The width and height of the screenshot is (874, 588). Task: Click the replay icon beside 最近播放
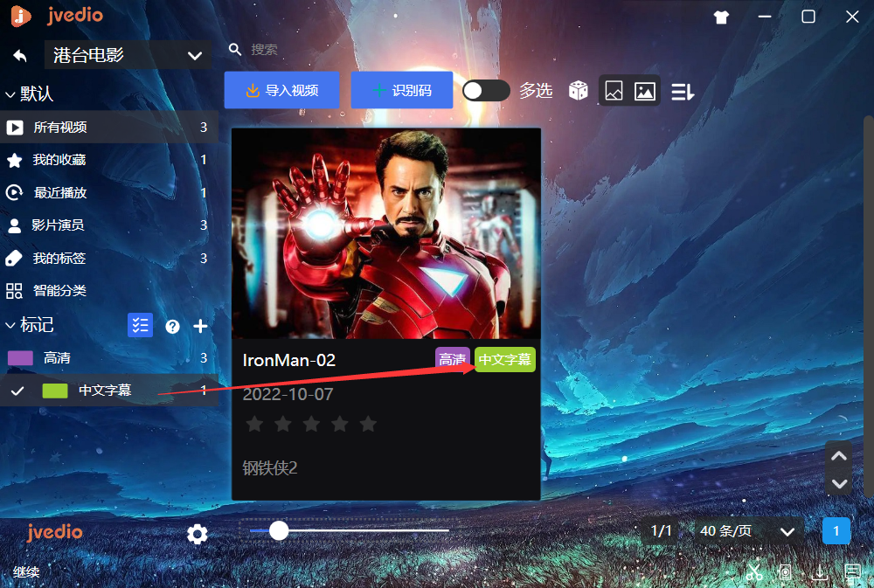[x=14, y=193]
